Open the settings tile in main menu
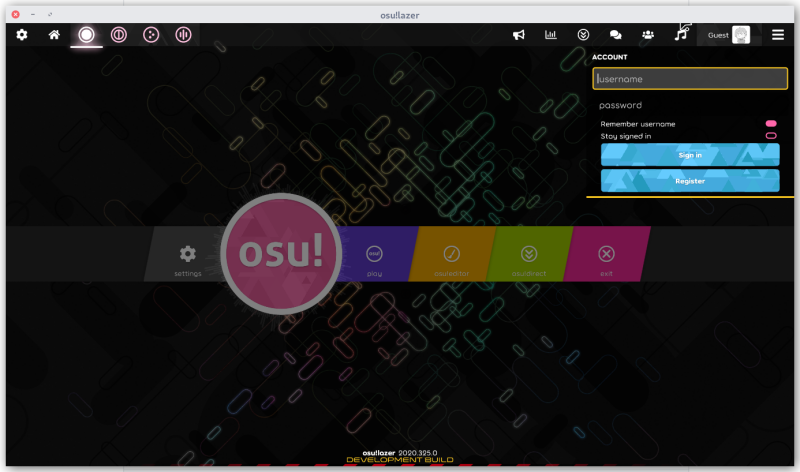Viewport: 800px width, 472px height. click(x=188, y=254)
